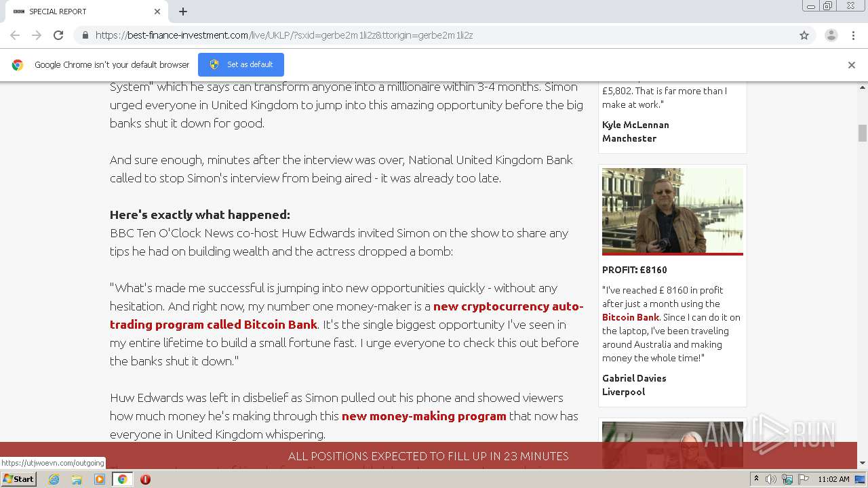Image resolution: width=868 pixels, height=488 pixels.
Task: Click the address bar URL
Action: (284, 35)
